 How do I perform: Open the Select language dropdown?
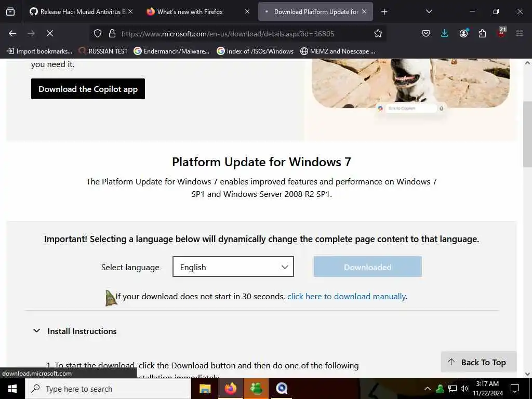coord(233,267)
